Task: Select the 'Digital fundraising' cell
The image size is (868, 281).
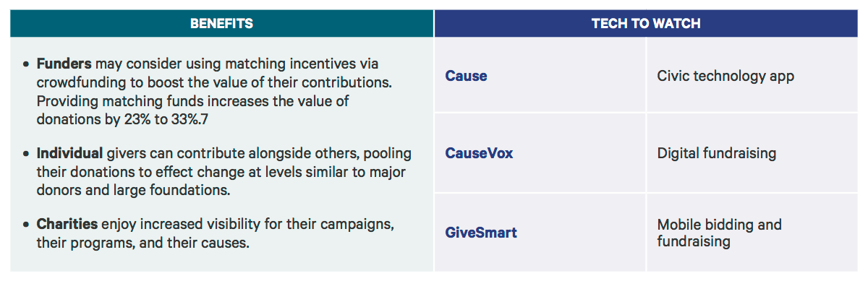Action: (751, 153)
